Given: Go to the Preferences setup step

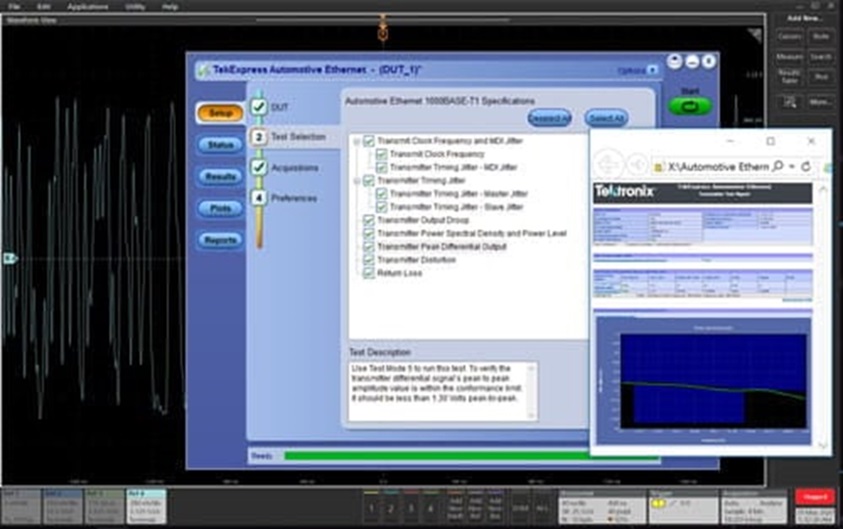Looking at the screenshot, I should click(x=284, y=198).
